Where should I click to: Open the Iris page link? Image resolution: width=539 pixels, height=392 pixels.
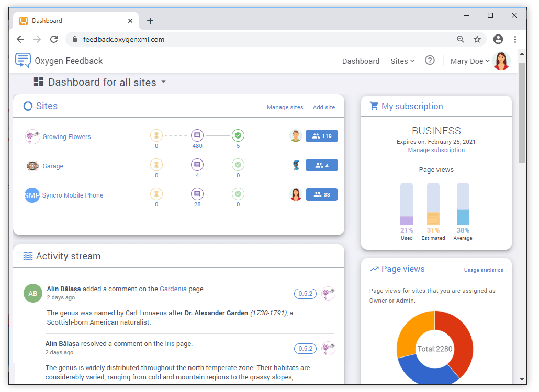point(170,343)
